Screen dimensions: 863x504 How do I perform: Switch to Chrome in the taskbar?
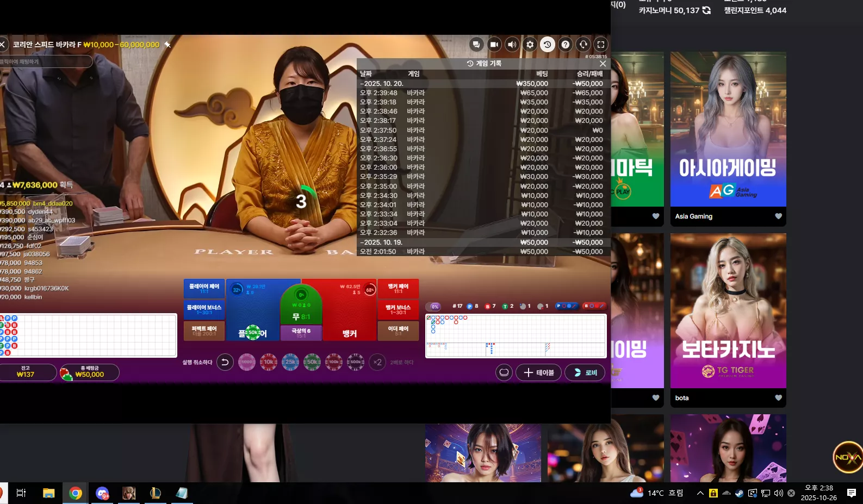pyautogui.click(x=76, y=493)
